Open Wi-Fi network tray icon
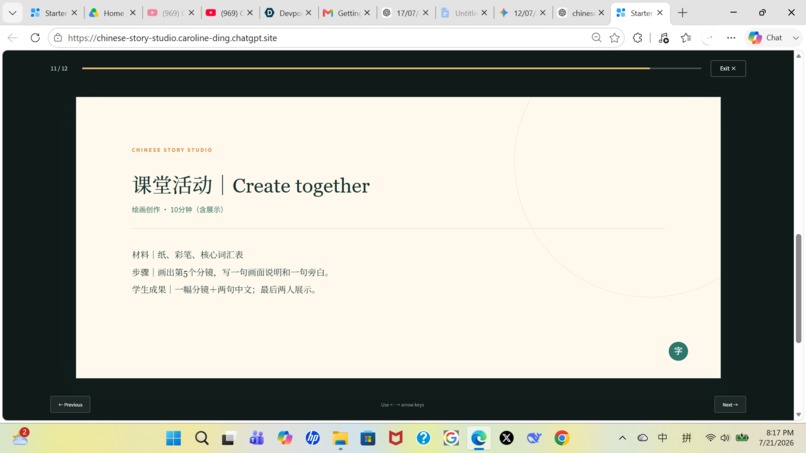806x453 pixels. pyautogui.click(x=710, y=438)
